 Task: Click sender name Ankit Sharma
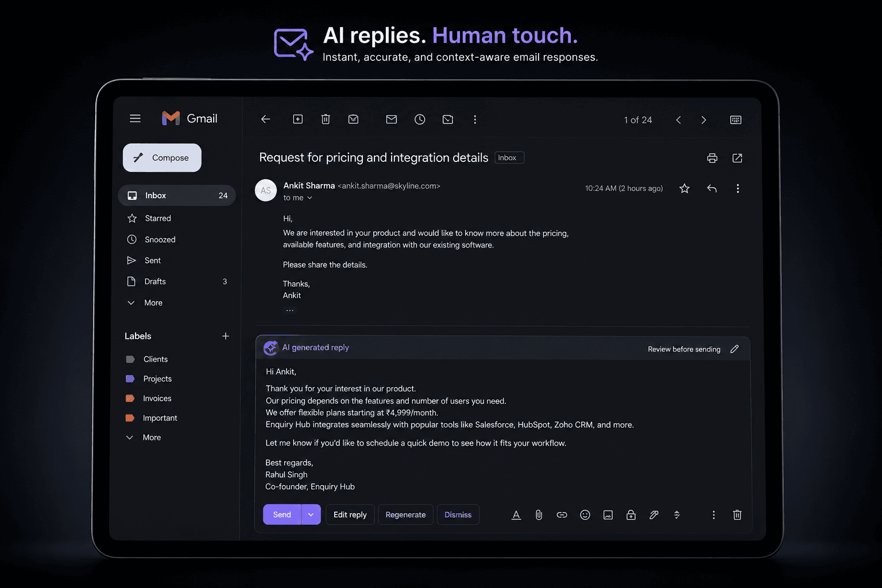[x=309, y=185]
